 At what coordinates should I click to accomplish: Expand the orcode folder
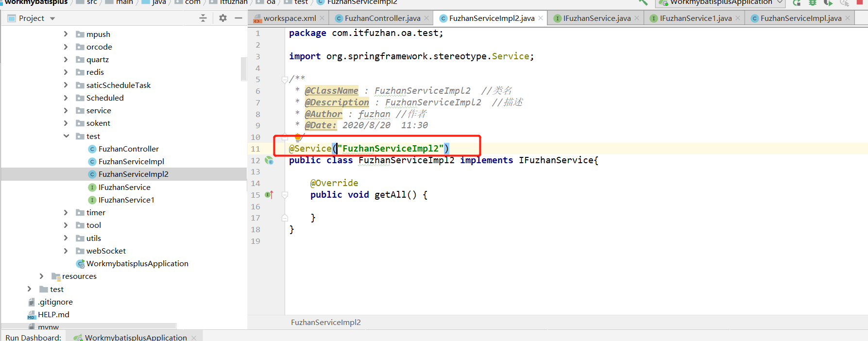point(66,47)
